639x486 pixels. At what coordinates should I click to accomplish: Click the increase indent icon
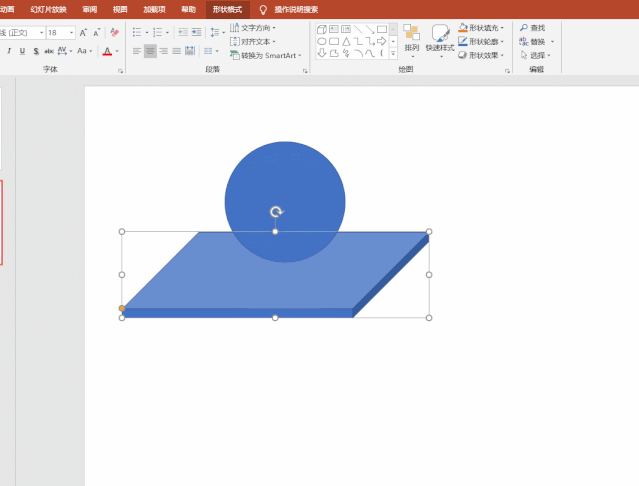(198, 33)
